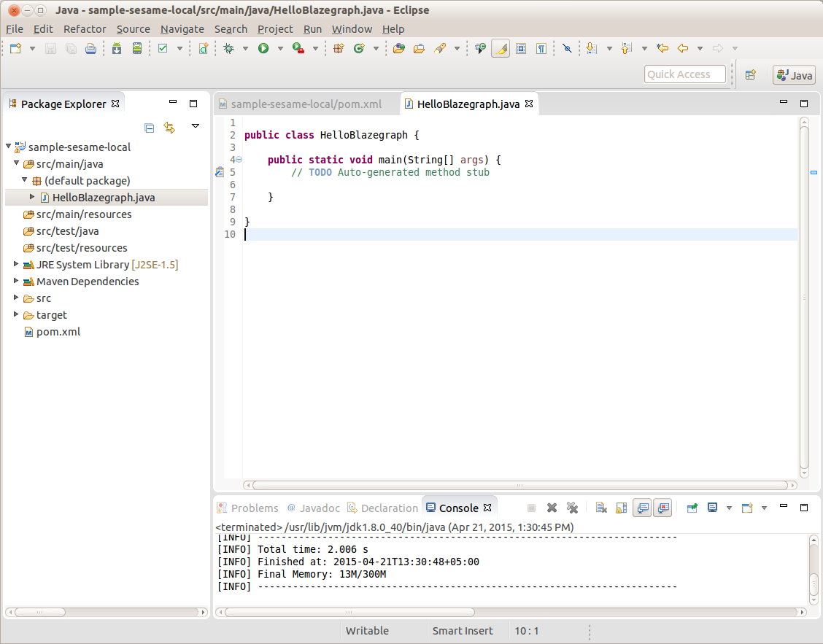Pin the Console view
Viewport: 823px width, 644px height.
pos(692,508)
